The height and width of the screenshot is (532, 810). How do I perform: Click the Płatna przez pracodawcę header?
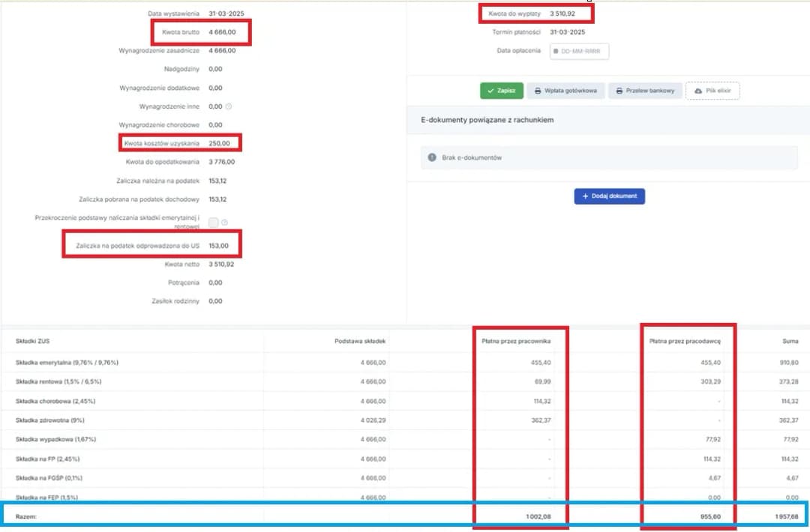click(x=685, y=342)
